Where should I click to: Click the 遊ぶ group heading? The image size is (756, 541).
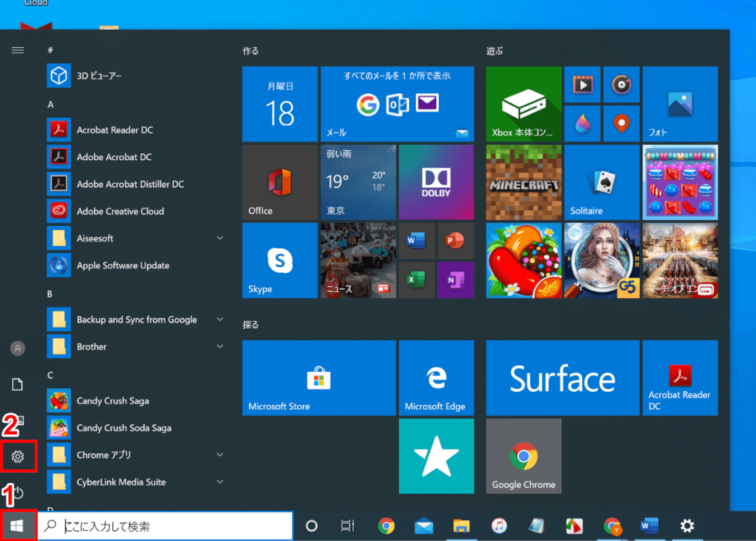[495, 51]
